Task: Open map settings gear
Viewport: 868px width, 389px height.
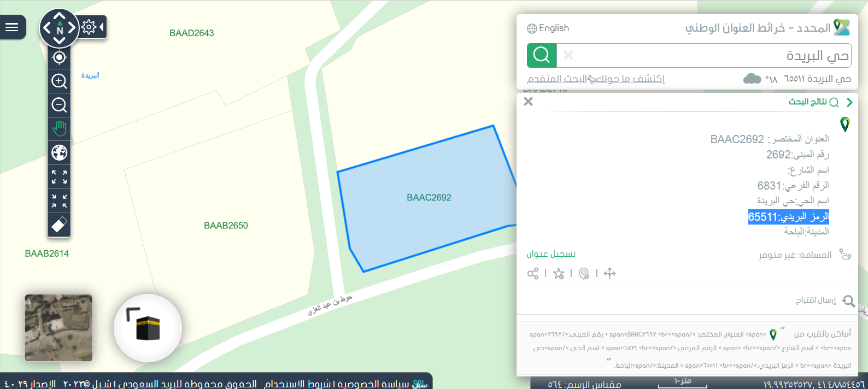Action: (x=89, y=27)
